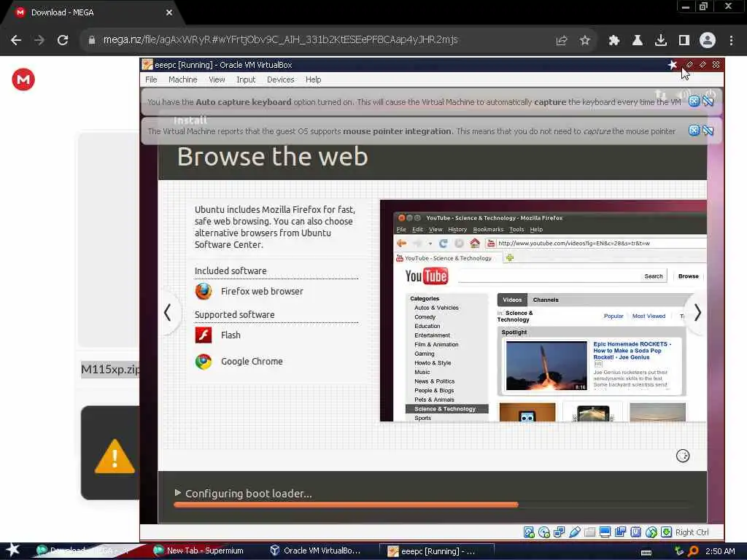Switch to eeepc [Running] taskbar item
This screenshot has width=747, height=560.
click(x=436, y=551)
